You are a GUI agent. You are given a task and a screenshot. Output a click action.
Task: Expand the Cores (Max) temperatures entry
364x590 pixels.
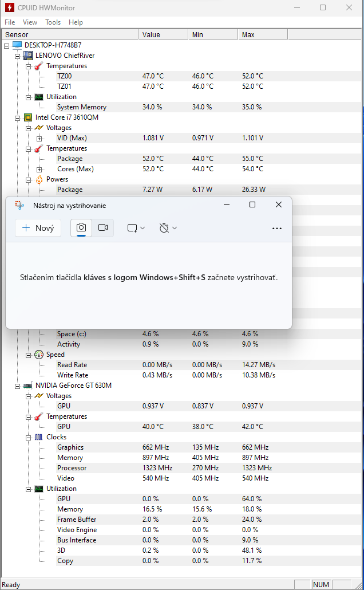[39, 170]
